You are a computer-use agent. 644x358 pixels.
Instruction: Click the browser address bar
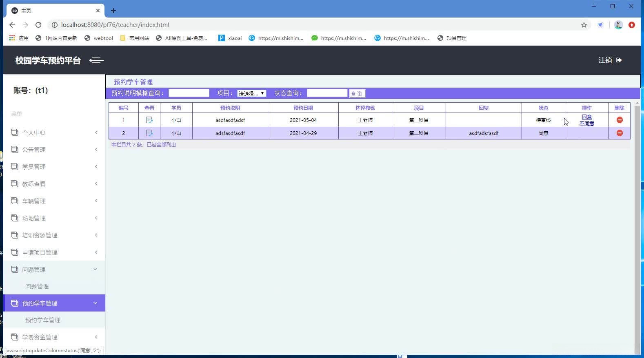coord(318,25)
